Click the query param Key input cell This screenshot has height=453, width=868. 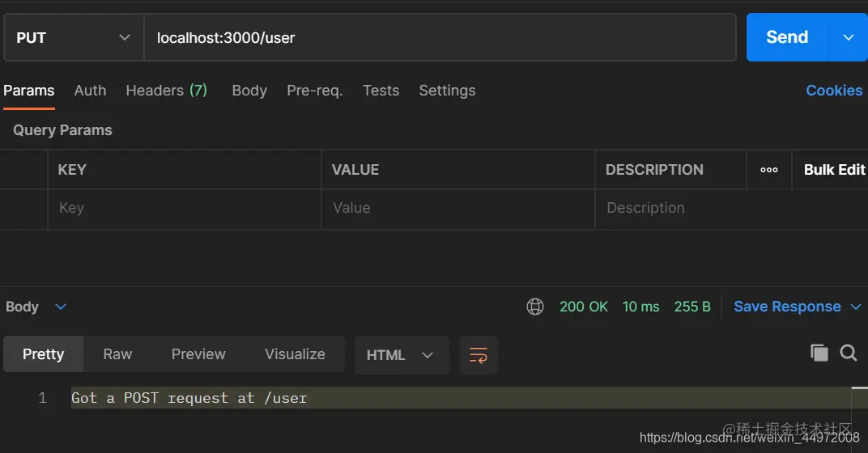pyautogui.click(x=185, y=208)
